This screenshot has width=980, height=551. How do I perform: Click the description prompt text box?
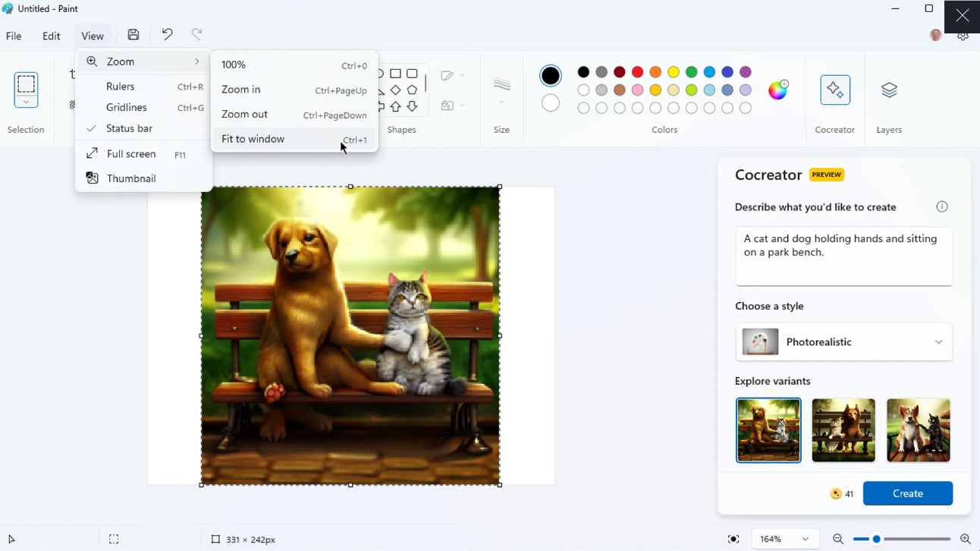click(843, 256)
